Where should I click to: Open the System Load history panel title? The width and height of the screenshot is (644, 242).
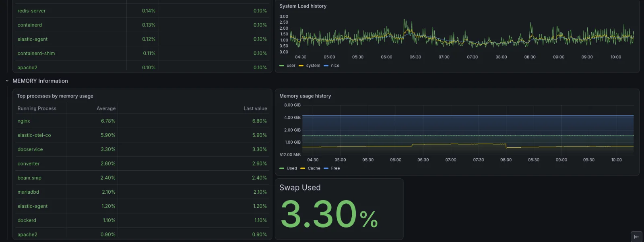pyautogui.click(x=303, y=6)
